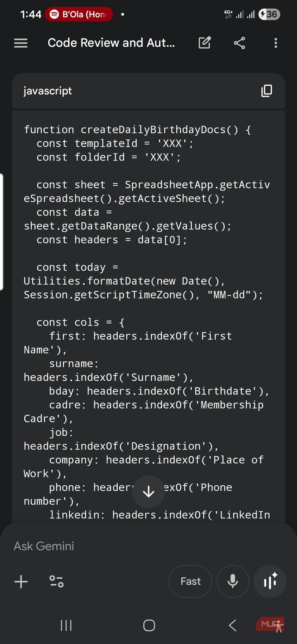Return home with the home button
Screen dimensions: 297x644
point(148,625)
